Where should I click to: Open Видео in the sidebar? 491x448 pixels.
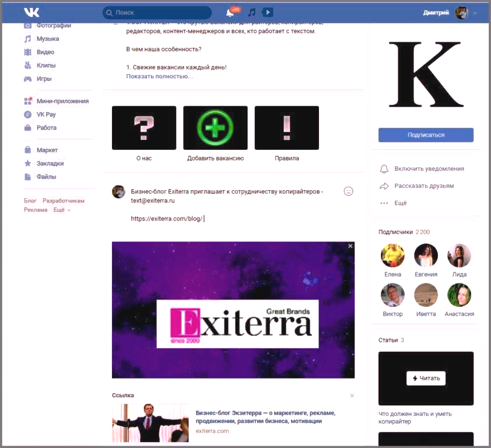(x=45, y=52)
